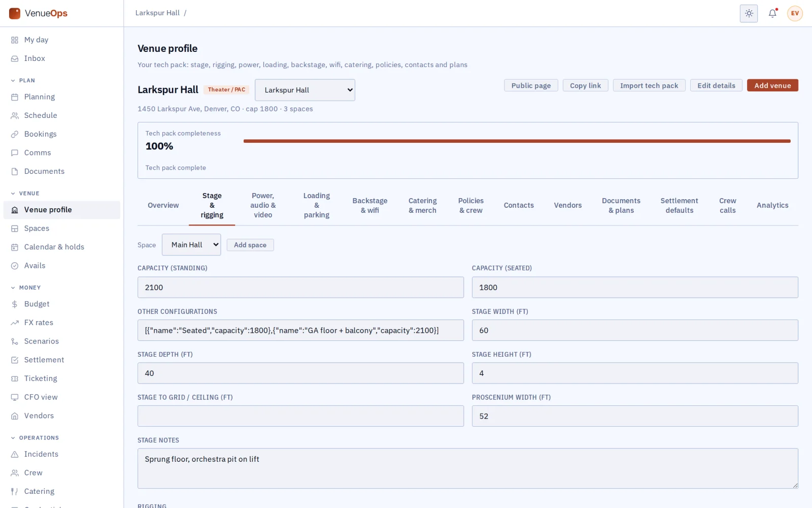
Task: Open the Crew calls tab
Action: 728,205
